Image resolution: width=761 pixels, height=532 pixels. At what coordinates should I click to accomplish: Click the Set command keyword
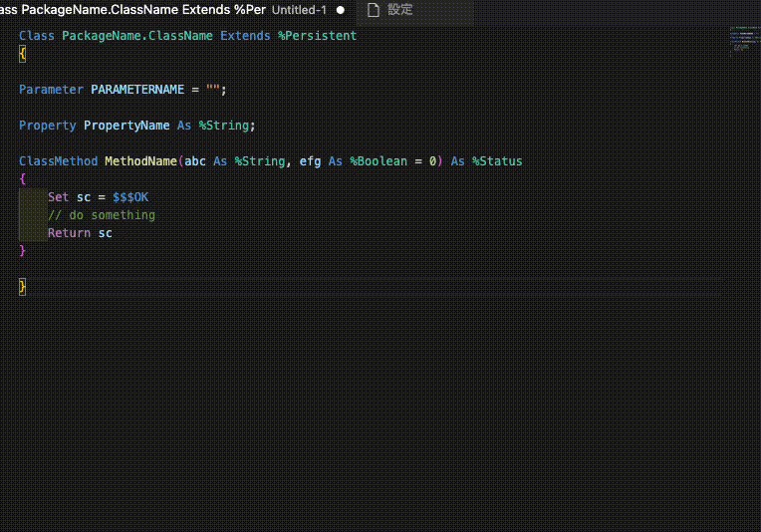click(x=58, y=197)
